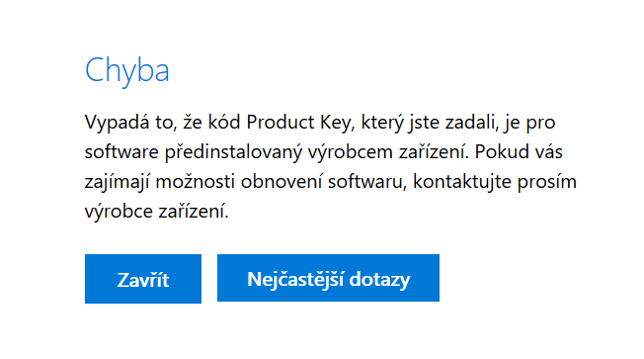Click the word "softwaru" in third line
This screenshot has height=359, width=644.
tap(367, 182)
